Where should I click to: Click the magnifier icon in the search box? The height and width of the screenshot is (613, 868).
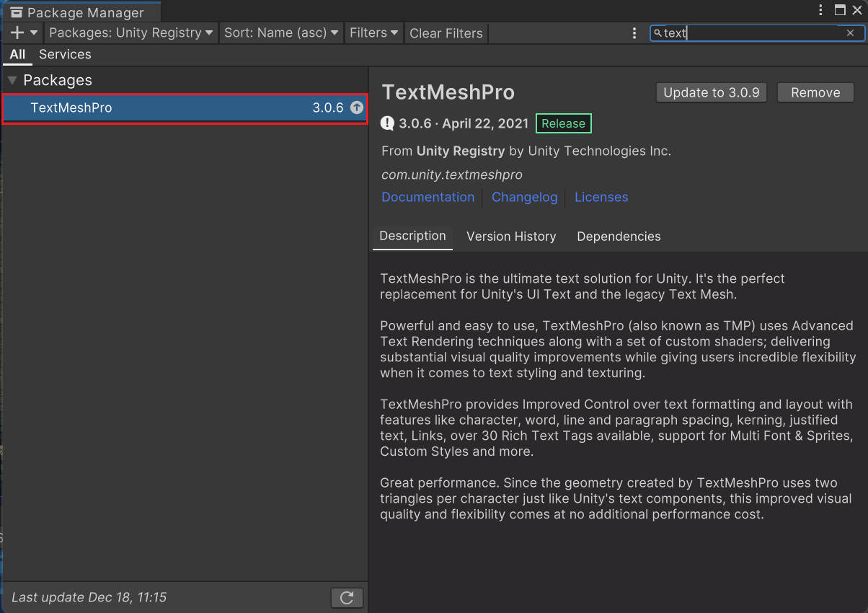pyautogui.click(x=657, y=33)
